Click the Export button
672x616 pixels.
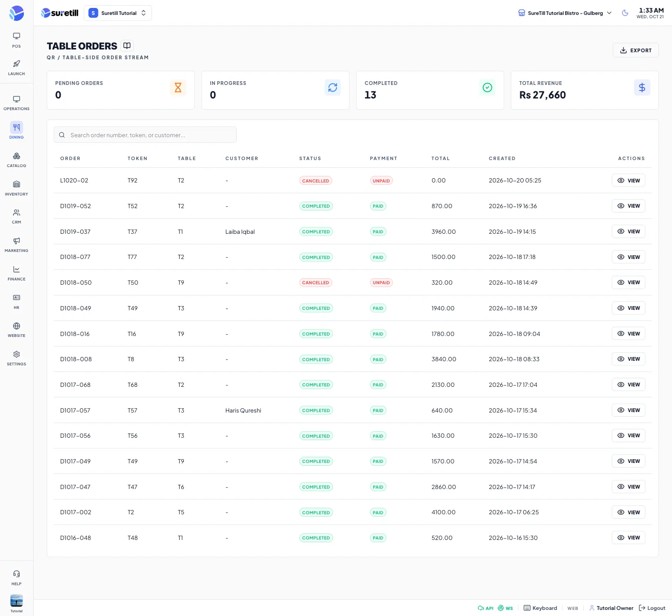[635, 50]
